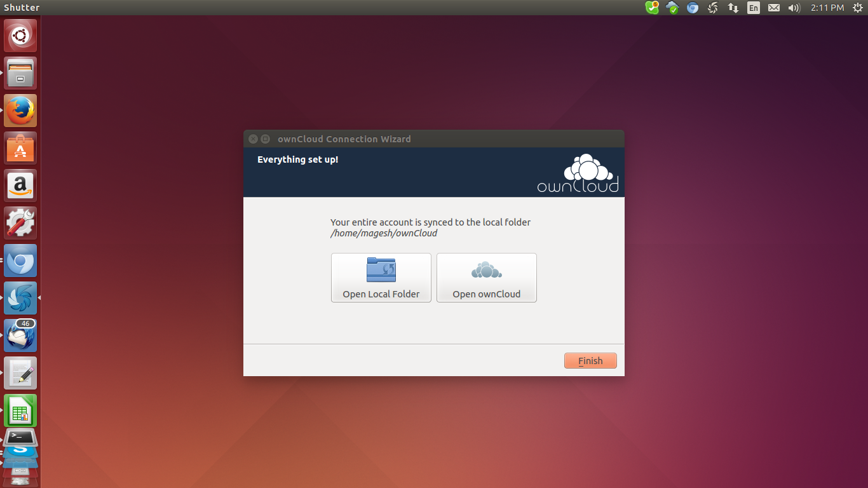
Task: Open the clock showing 2:11 PM
Action: 827,8
